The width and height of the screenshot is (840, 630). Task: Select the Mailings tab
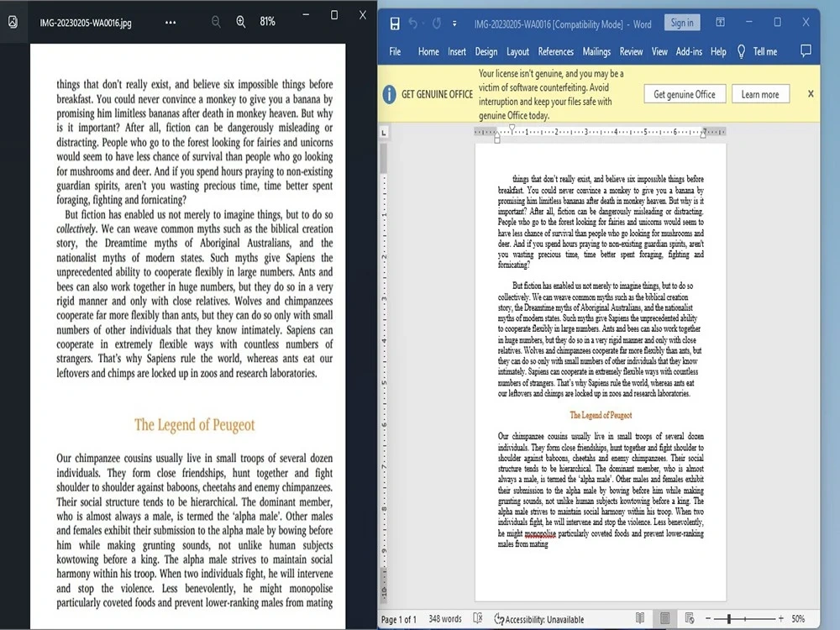(x=596, y=51)
